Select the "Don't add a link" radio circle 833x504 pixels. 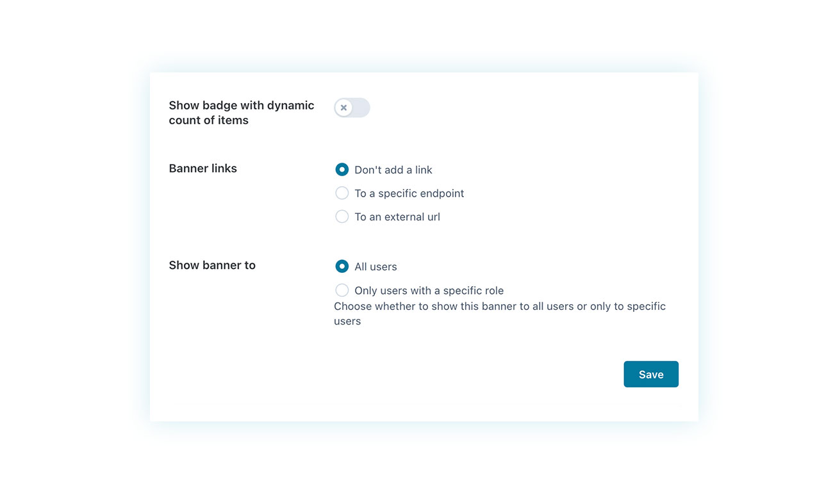[342, 170]
